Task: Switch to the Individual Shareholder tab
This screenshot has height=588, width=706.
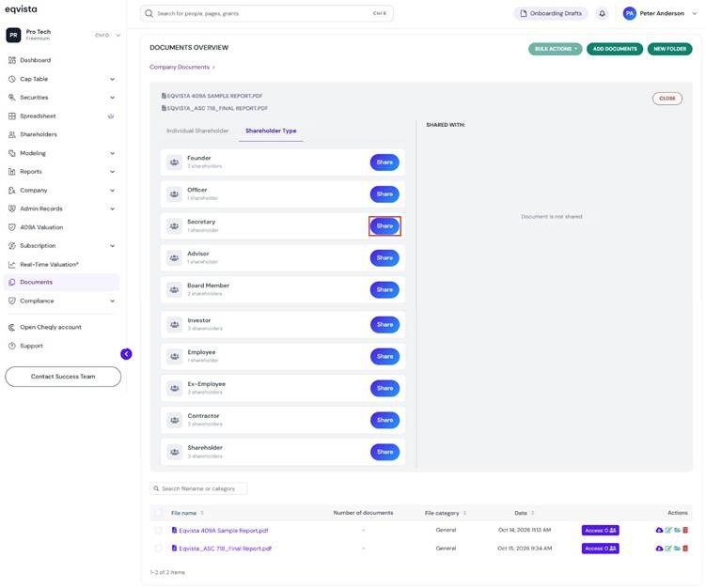Action: click(197, 131)
